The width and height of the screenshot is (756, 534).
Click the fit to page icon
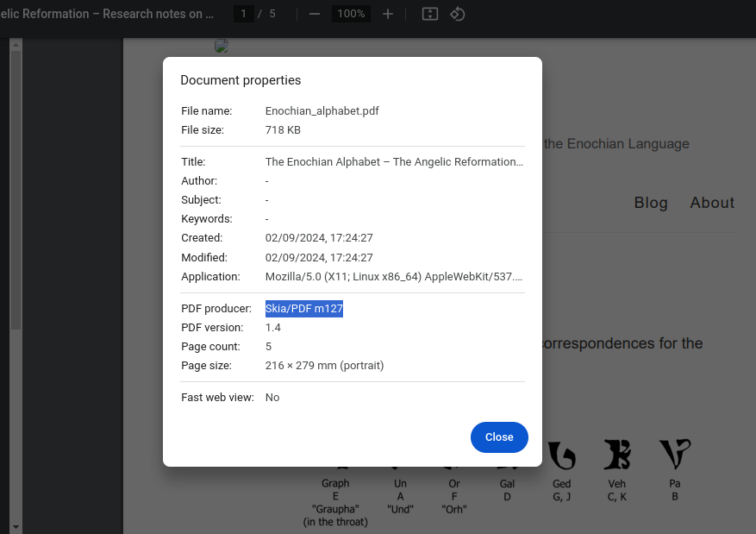point(429,14)
